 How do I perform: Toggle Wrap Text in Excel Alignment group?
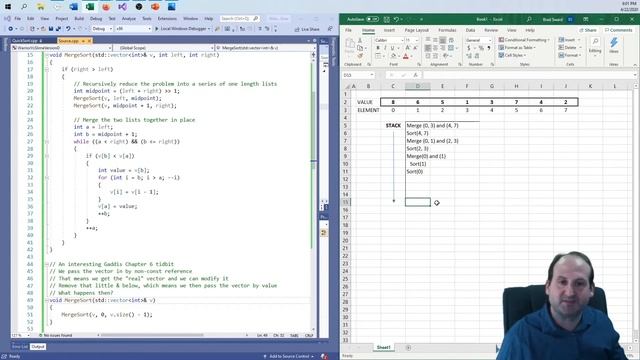451,40
